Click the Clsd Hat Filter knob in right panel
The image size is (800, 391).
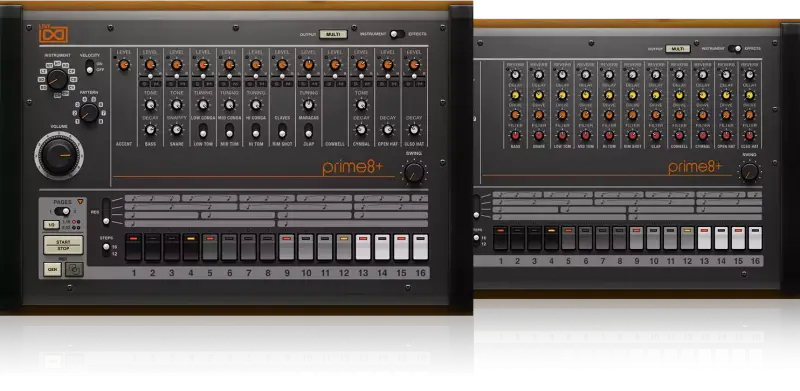tap(749, 135)
